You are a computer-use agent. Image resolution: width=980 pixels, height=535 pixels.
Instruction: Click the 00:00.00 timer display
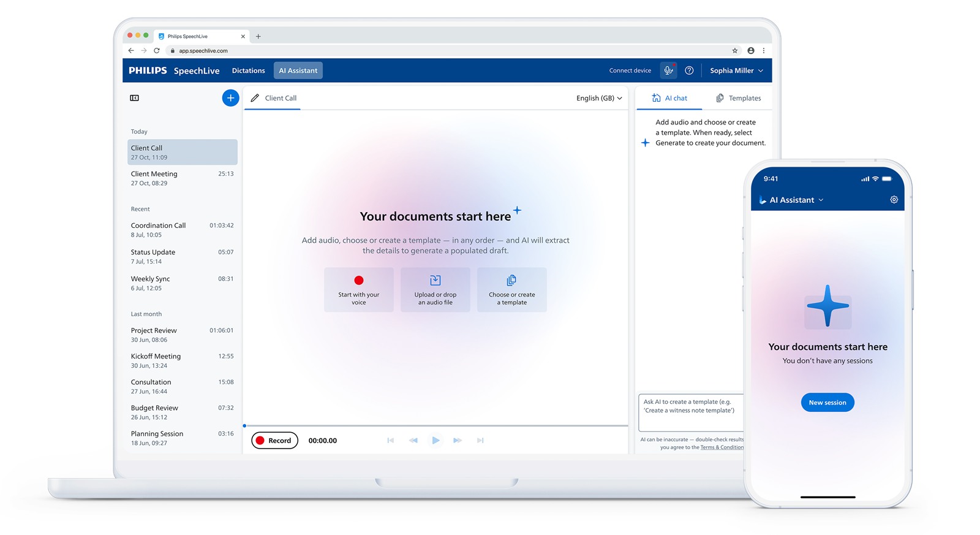pyautogui.click(x=323, y=441)
